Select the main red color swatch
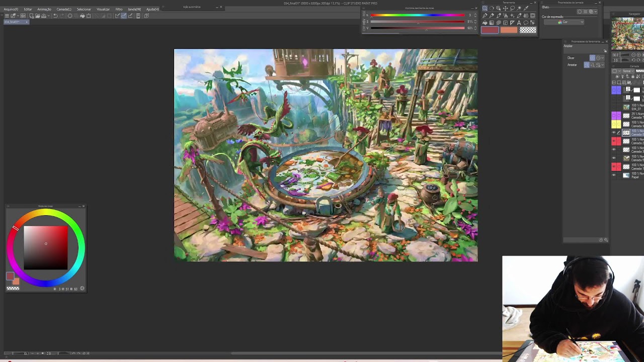The height and width of the screenshot is (362, 644). (x=490, y=30)
